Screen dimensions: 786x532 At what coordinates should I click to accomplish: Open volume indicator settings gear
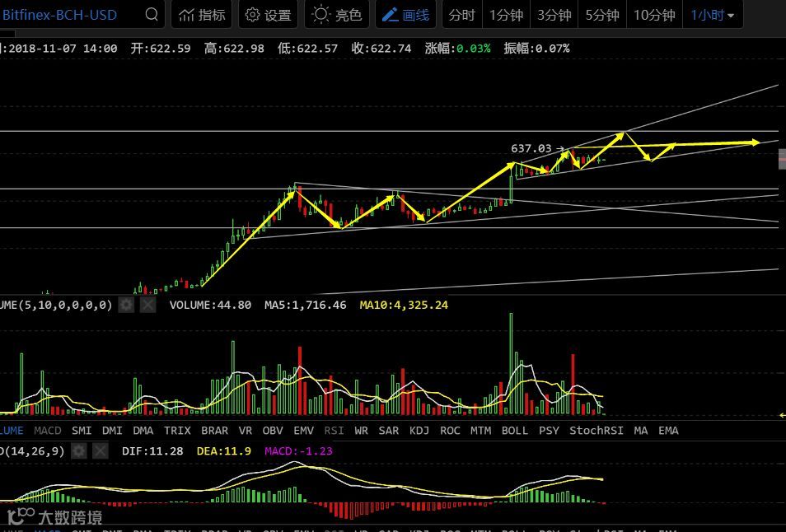pyautogui.click(x=126, y=305)
